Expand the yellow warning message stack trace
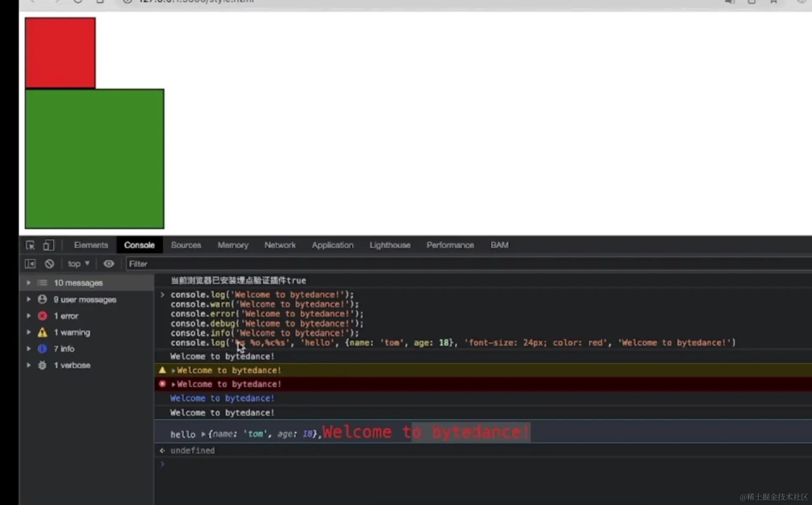This screenshot has height=505, width=812. tap(173, 370)
